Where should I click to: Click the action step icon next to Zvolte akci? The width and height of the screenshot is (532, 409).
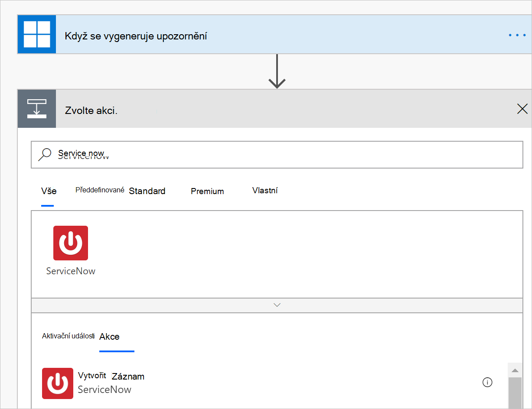pyautogui.click(x=36, y=109)
